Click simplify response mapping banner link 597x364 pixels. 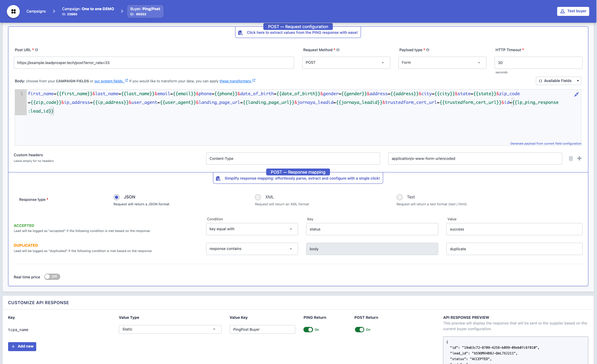302,178
